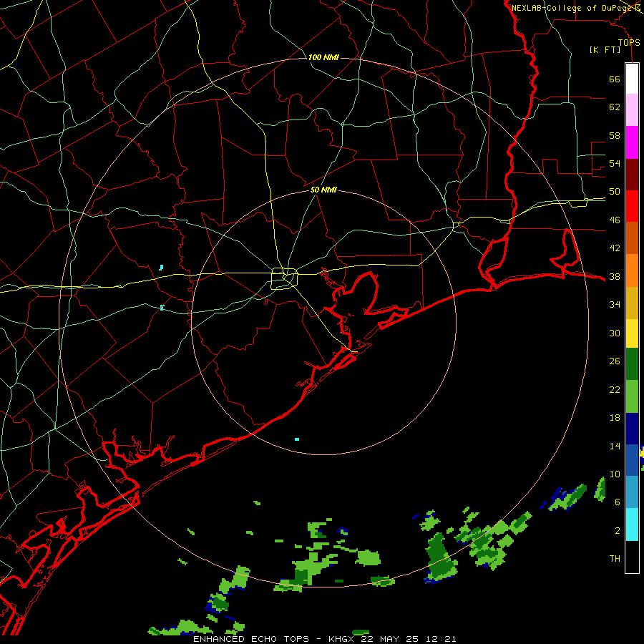Pick the navy blue legend swatch
The height and width of the screenshot is (644, 644).
[x=632, y=429]
